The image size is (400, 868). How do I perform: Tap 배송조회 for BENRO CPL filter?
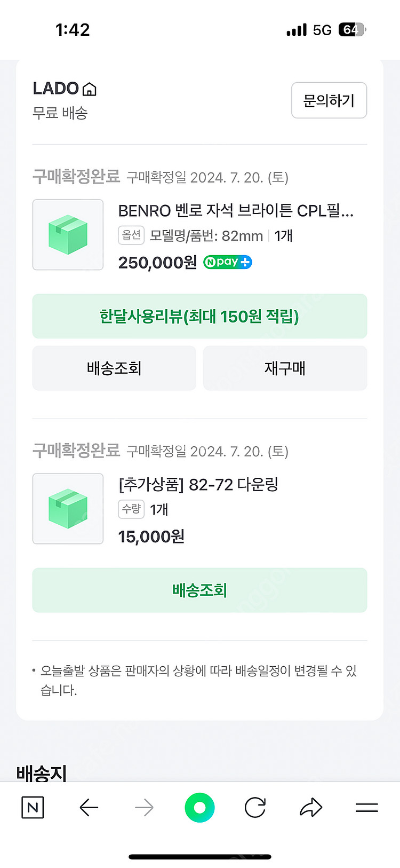click(x=114, y=368)
